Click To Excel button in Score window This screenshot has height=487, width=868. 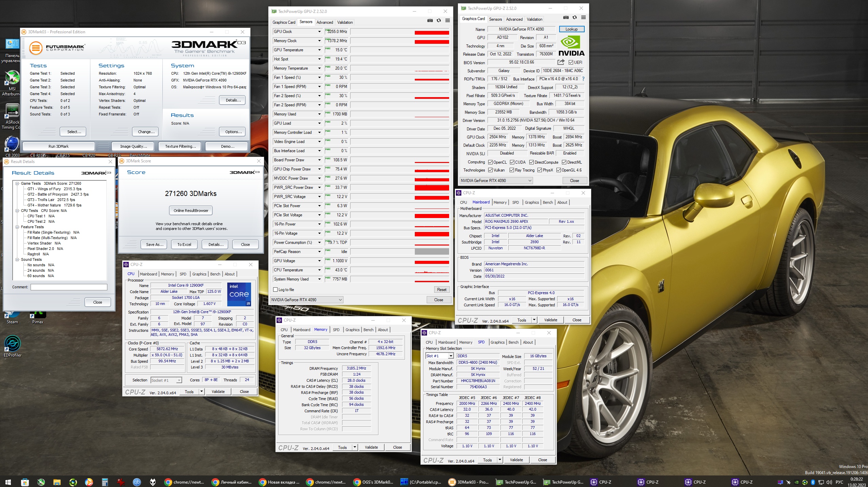184,245
